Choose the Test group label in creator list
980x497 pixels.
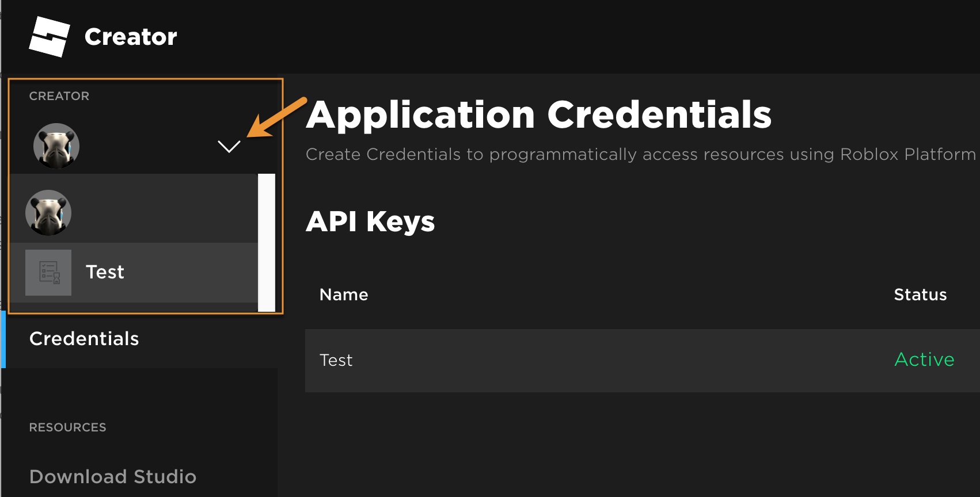[x=105, y=272]
